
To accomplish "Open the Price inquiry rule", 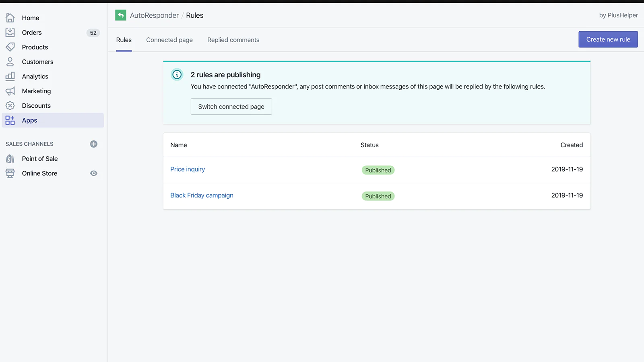I will [x=187, y=169].
